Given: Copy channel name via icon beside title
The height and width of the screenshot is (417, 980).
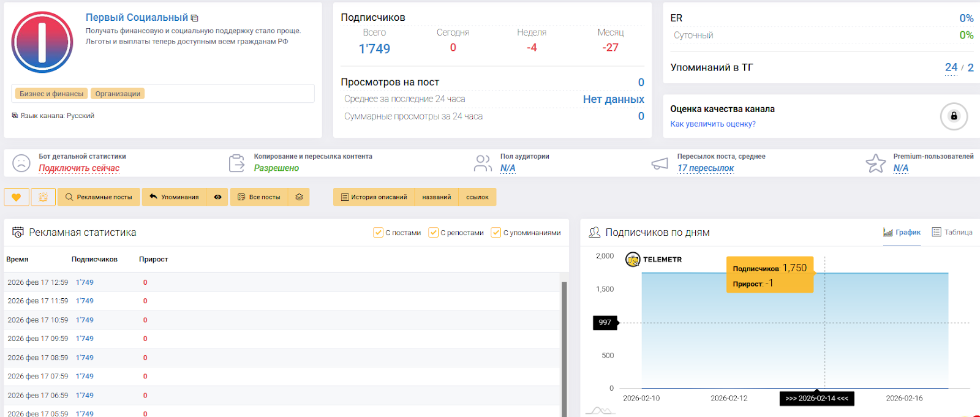Looking at the screenshot, I should tap(195, 18).
